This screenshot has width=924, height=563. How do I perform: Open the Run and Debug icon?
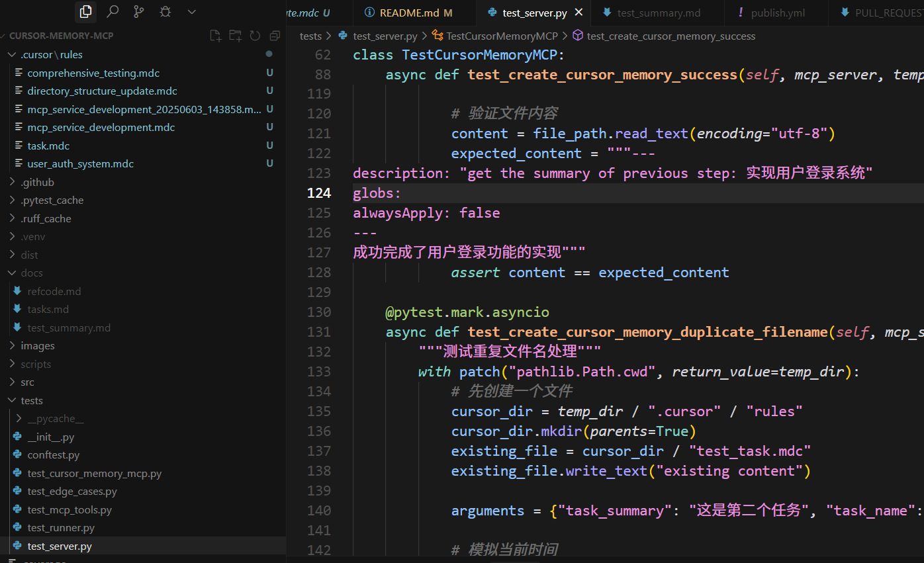165,11
